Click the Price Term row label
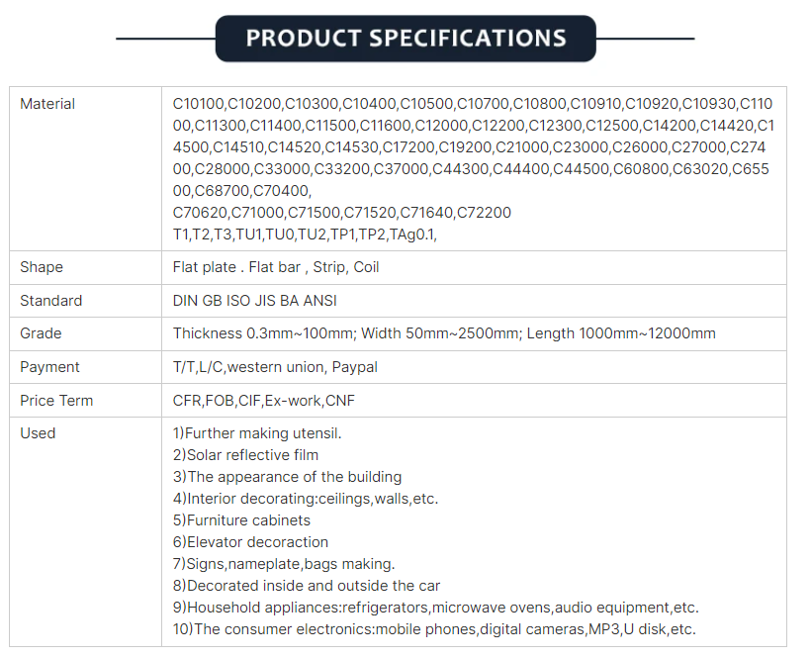This screenshot has width=812, height=658. [x=56, y=401]
